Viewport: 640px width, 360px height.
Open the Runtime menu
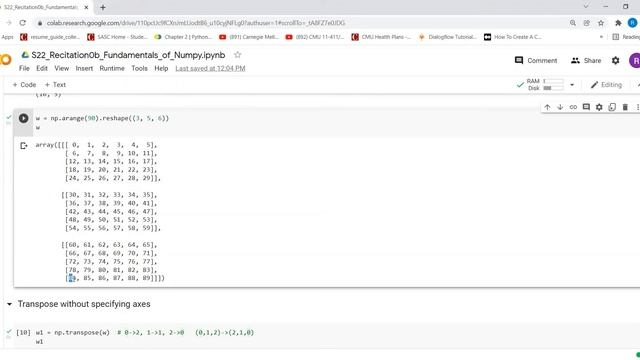(x=112, y=68)
